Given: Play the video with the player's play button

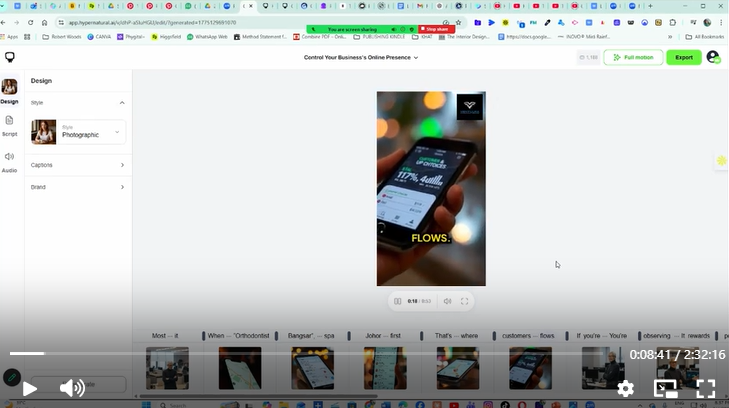Looking at the screenshot, I should coord(29,388).
